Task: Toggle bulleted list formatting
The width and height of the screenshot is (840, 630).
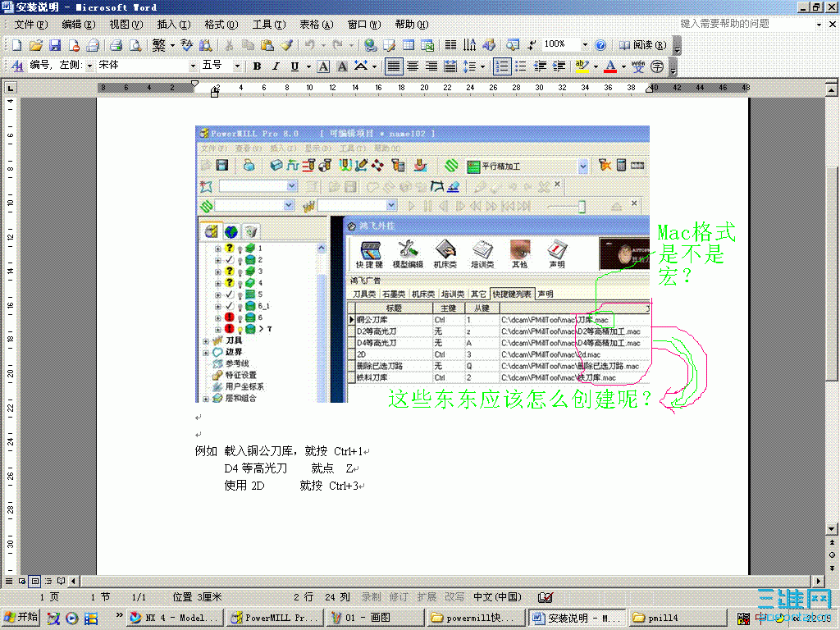Action: [x=521, y=66]
